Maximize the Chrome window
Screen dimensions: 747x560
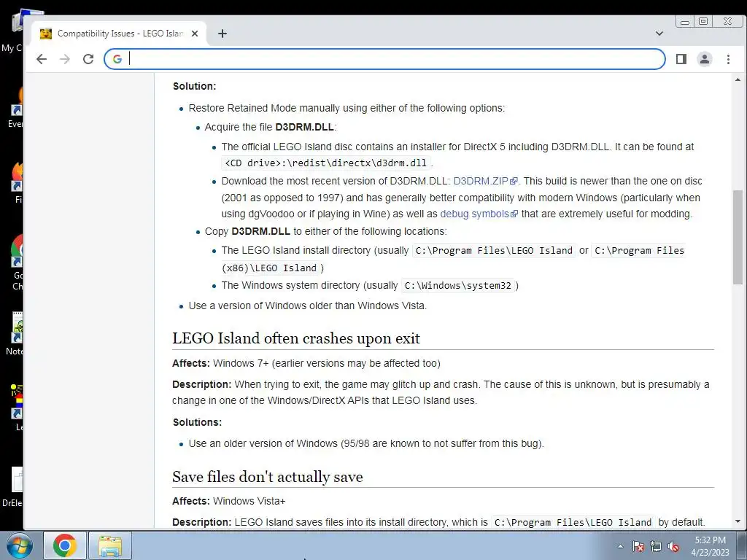tap(703, 21)
